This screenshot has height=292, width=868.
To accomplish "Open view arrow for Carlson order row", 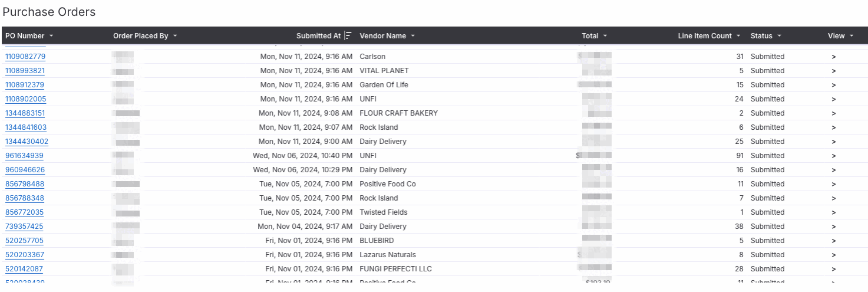I will 833,57.
